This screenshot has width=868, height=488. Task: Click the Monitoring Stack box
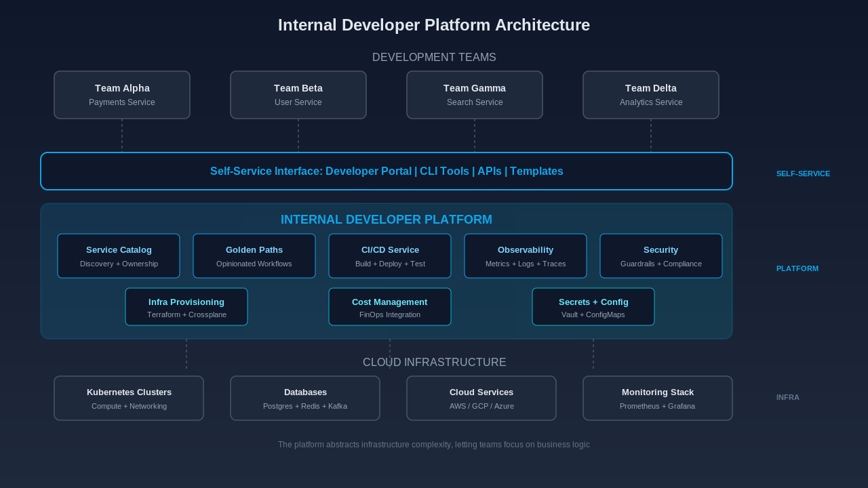click(658, 399)
